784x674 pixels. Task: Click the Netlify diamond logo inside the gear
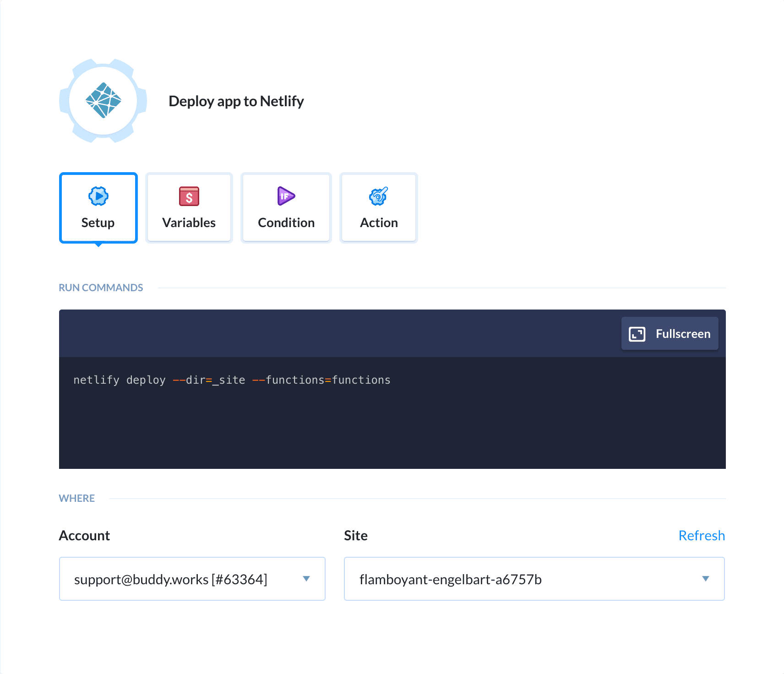(x=103, y=101)
